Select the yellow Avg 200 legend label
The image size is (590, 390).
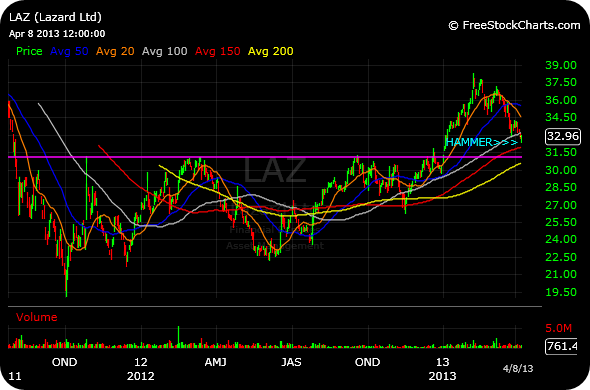point(271,51)
